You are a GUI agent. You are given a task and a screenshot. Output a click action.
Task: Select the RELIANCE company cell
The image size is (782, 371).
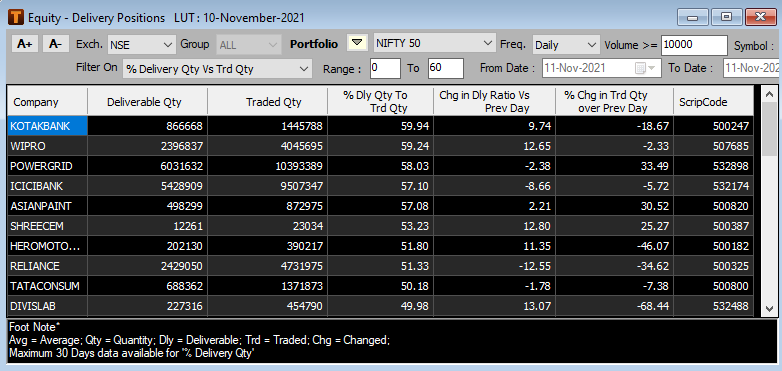[x=47, y=266]
